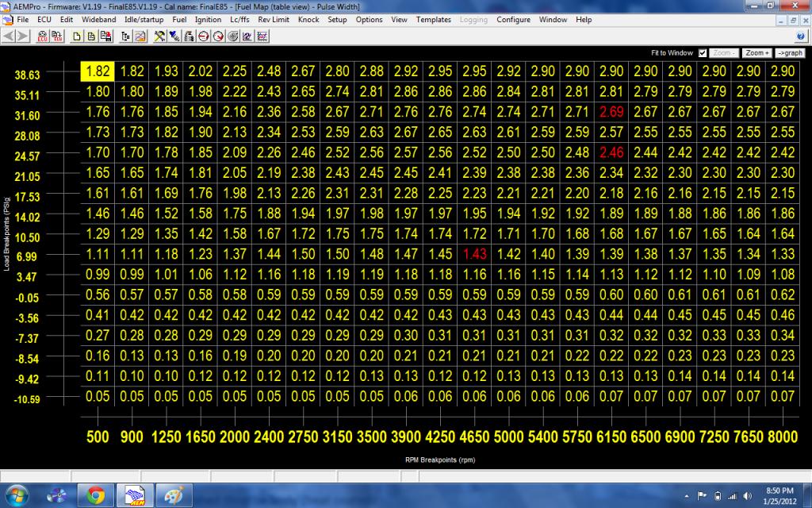Open the Ignition menu
This screenshot has width=812, height=508.
[208, 20]
